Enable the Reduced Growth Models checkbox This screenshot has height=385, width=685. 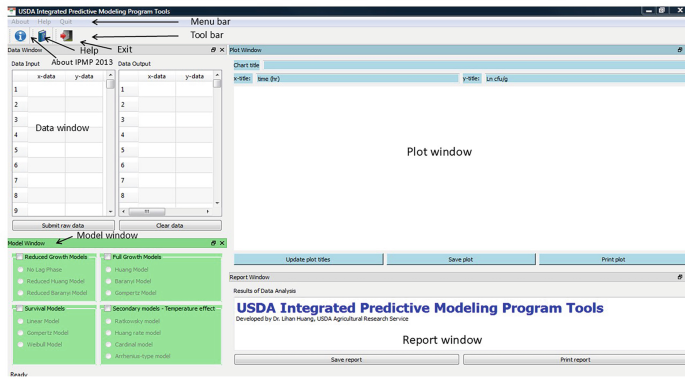click(20, 257)
